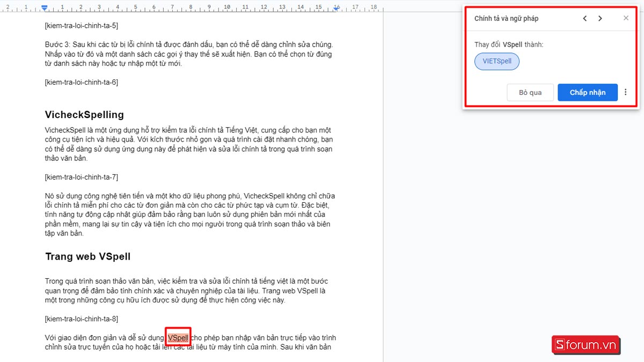Open more options three-dot menu
Viewport: 644px width, 362px height.
click(625, 92)
